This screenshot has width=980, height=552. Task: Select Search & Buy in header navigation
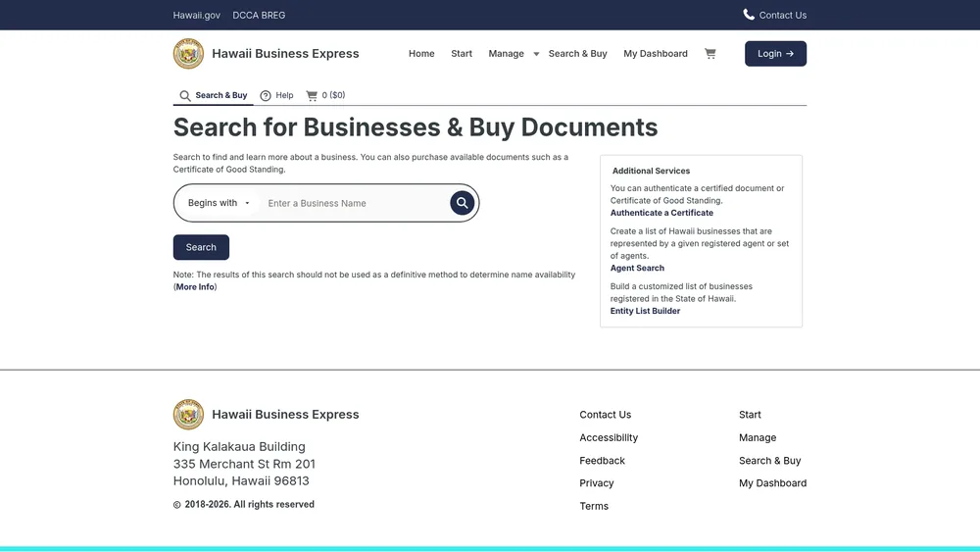pos(577,54)
